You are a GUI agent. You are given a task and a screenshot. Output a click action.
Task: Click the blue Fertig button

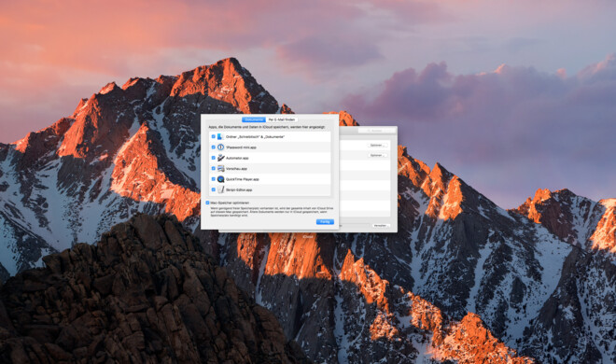coord(325,222)
